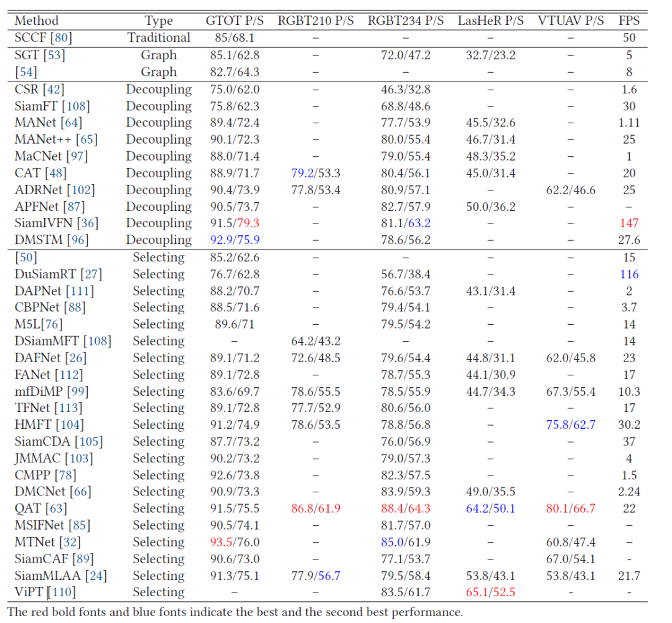Select MTNet GTOT value 93.5/76.0

coord(235,542)
